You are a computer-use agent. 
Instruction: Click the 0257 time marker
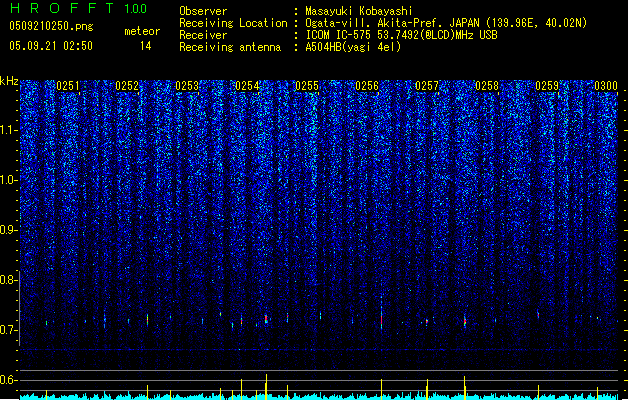pyautogui.click(x=427, y=86)
